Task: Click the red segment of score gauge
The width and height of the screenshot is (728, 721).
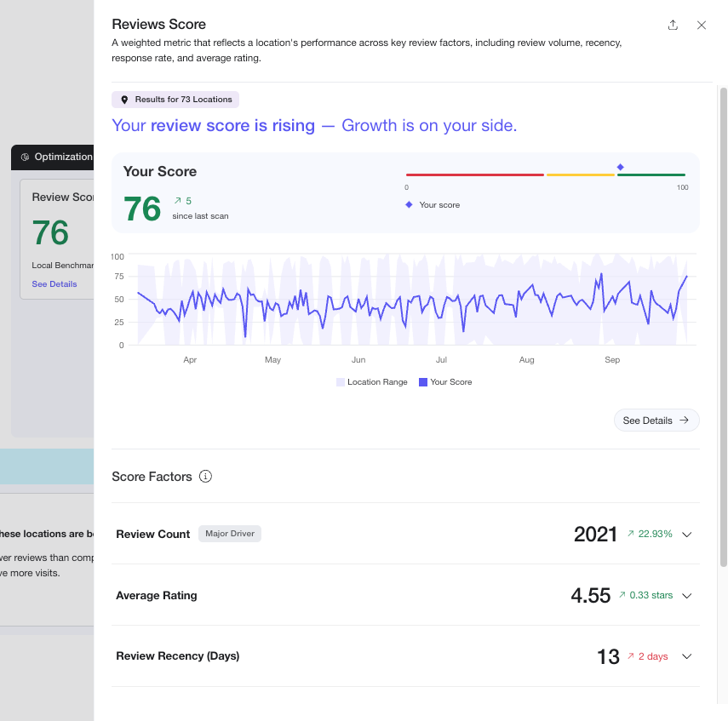Action: pos(474,175)
